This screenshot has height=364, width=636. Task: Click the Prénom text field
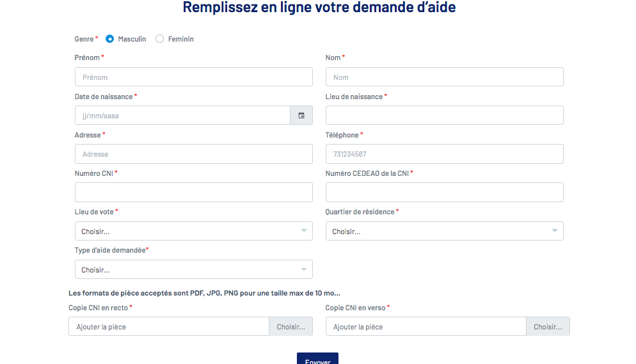193,77
